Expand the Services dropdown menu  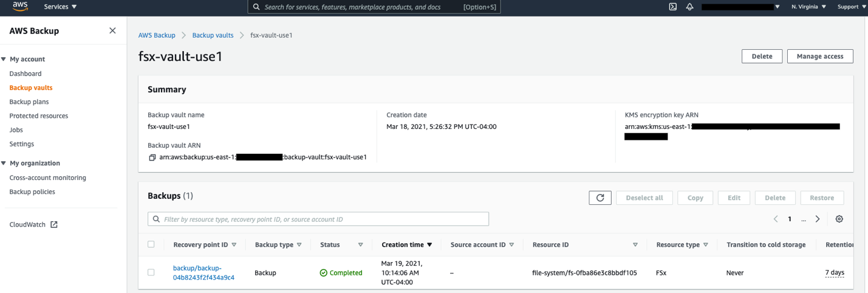click(x=60, y=7)
